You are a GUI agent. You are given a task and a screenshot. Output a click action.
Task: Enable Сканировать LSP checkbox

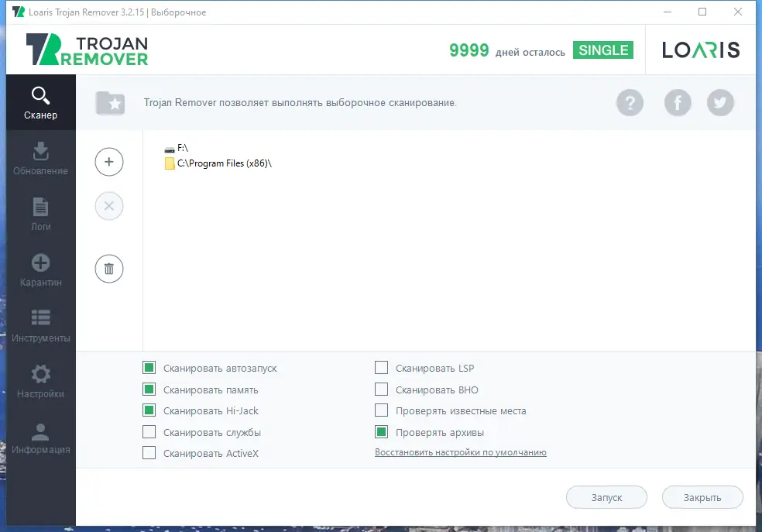point(382,368)
